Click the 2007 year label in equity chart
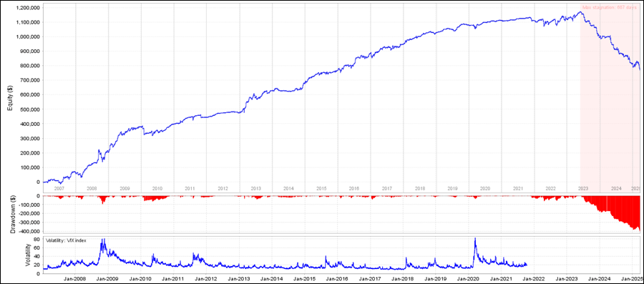 pos(59,188)
